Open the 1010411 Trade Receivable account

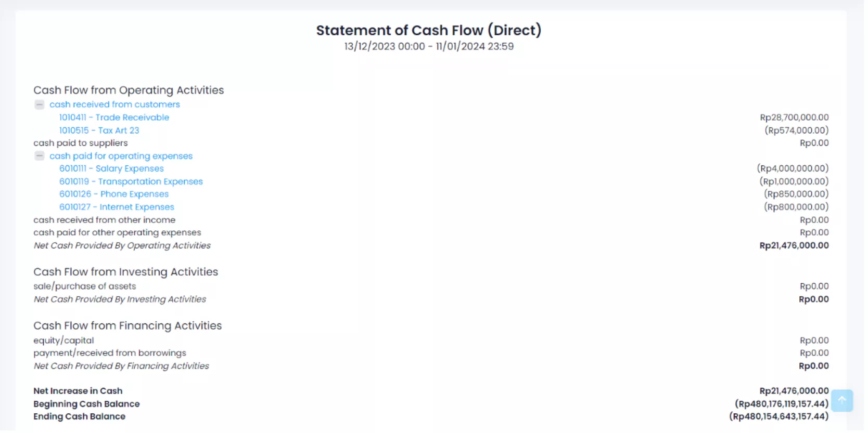(x=114, y=117)
